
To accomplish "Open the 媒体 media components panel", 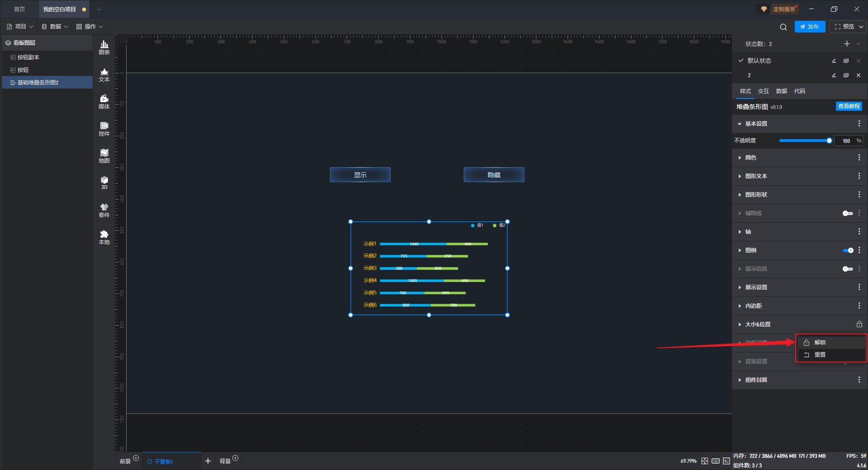I will [104, 102].
